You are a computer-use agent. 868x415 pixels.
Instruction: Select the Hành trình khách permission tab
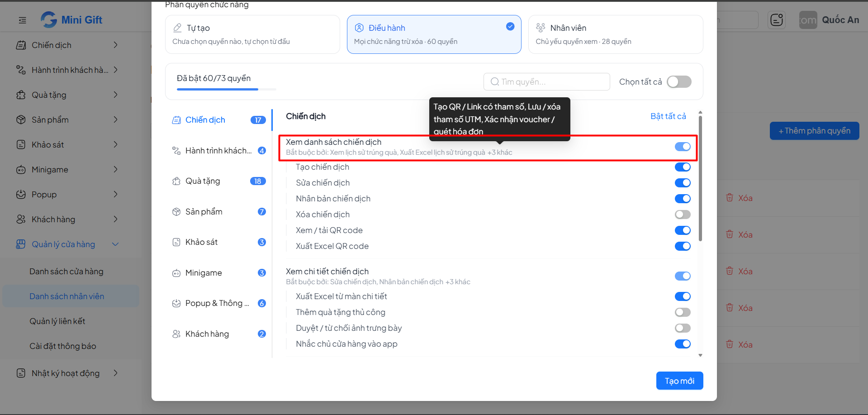point(219,151)
